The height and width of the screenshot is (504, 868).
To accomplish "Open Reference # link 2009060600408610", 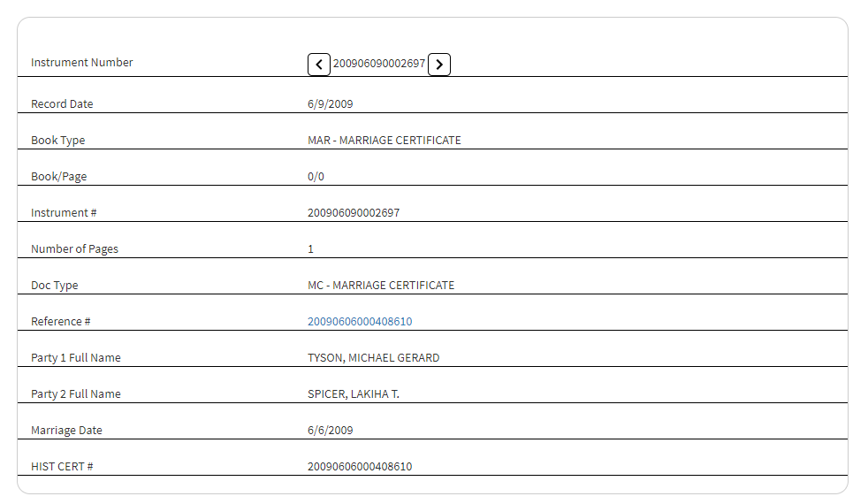I will (x=359, y=322).
